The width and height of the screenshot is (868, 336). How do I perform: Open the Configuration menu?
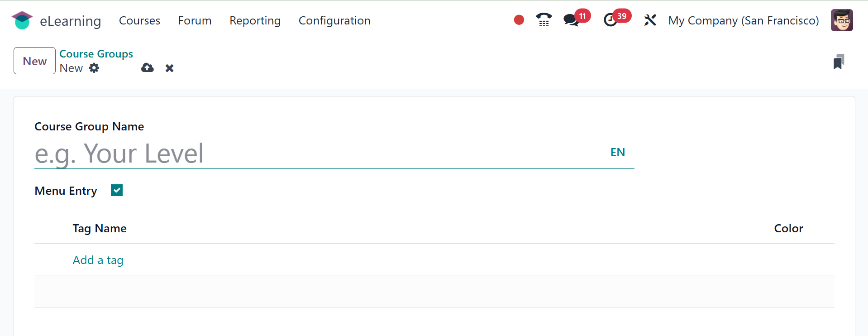(x=334, y=20)
